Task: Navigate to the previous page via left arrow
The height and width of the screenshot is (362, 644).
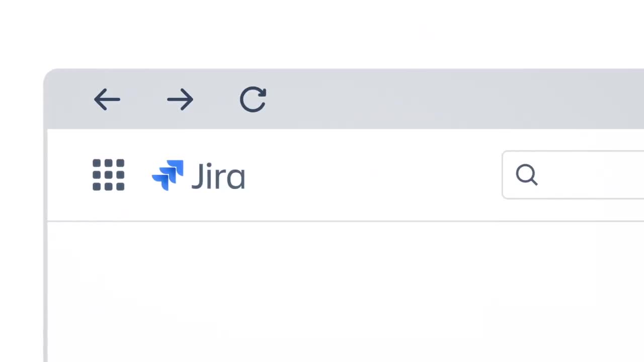Action: coord(107,100)
